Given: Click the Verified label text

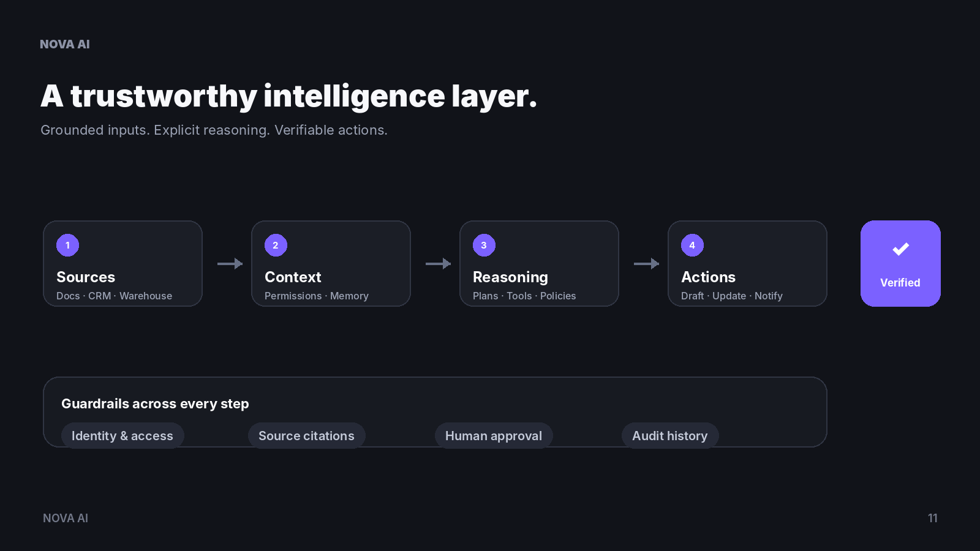Looking at the screenshot, I should pos(900,283).
